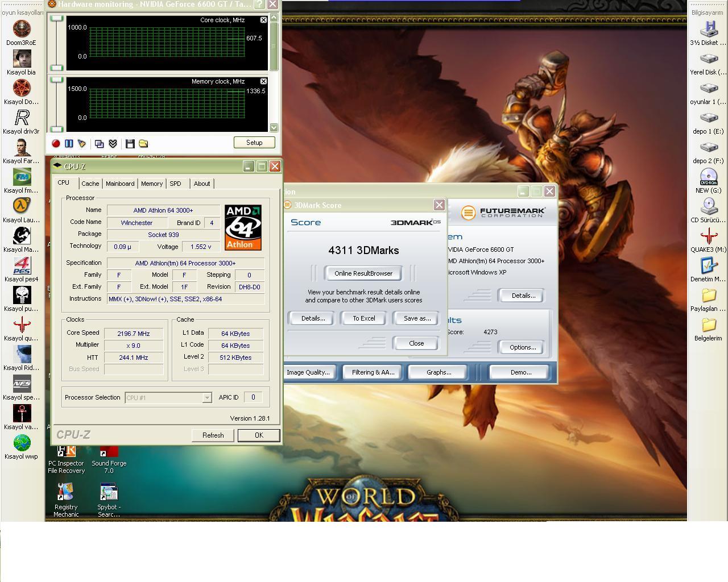Select the SPD tab in CPU-Z
The image size is (728, 582).
pos(175,184)
